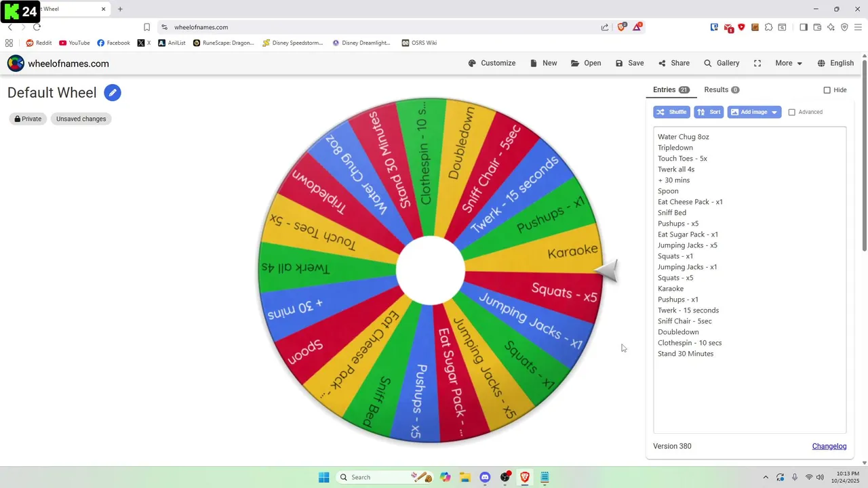Open Brave Rewards triangle icon
Screen dimensions: 868x488
coord(637,27)
